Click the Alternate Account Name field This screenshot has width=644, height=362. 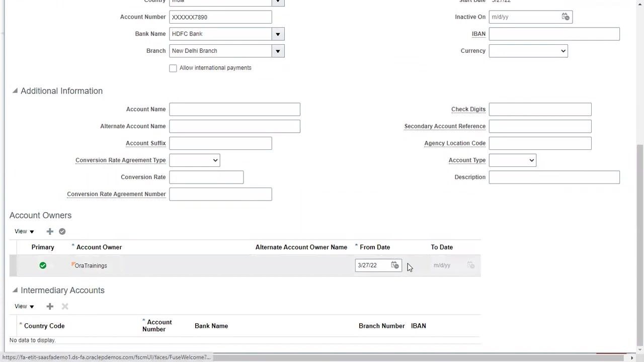pos(235,126)
